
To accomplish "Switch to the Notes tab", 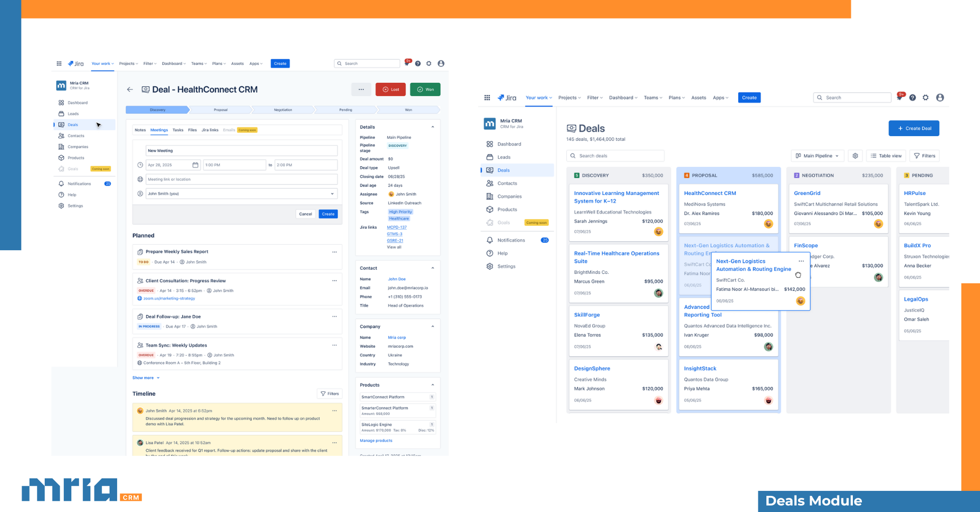I will pos(140,130).
